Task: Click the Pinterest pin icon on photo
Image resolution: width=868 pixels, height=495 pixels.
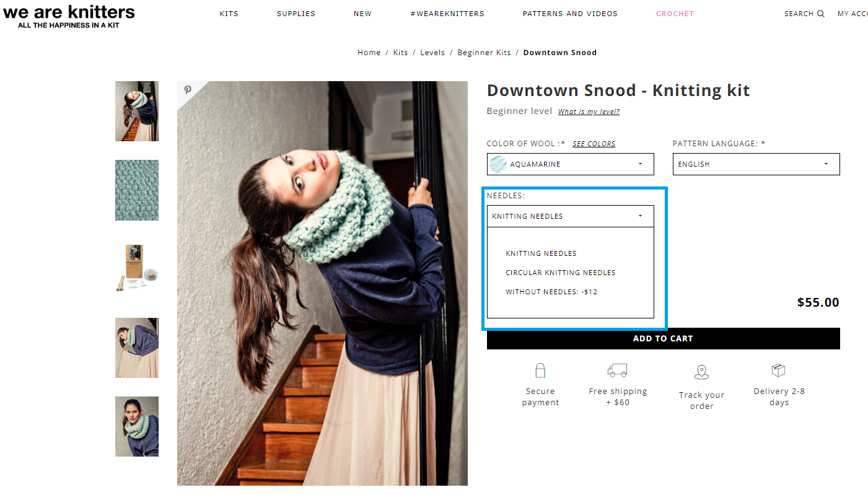Action: coord(188,90)
